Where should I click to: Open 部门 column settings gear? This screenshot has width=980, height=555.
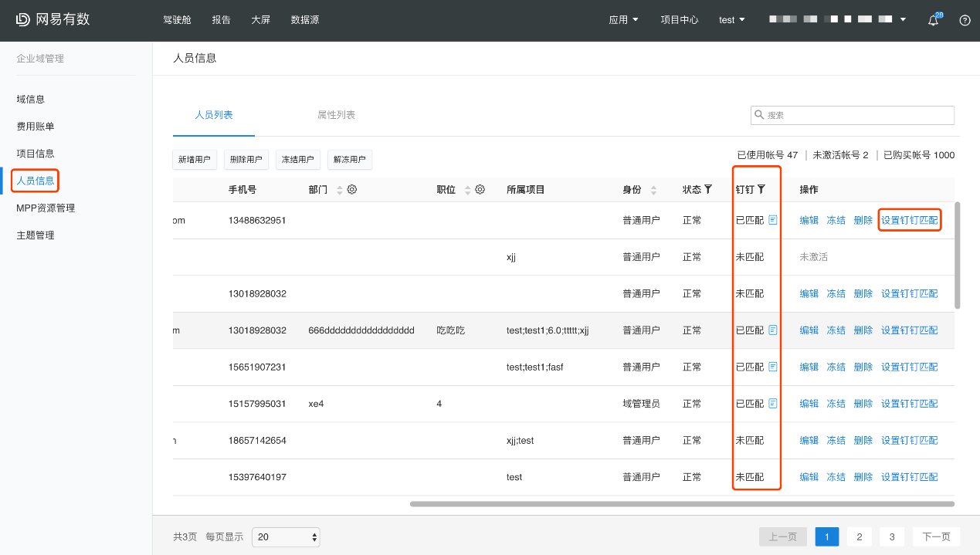[x=352, y=189]
